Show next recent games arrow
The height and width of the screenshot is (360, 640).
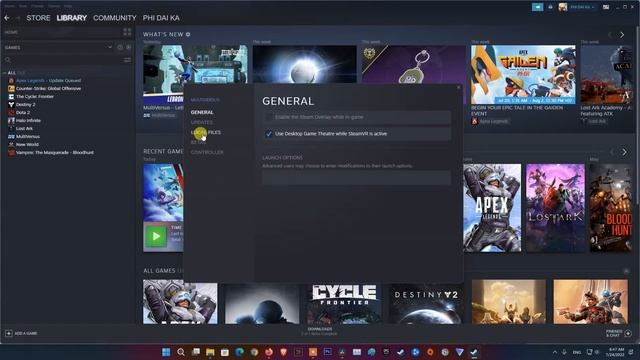point(624,152)
